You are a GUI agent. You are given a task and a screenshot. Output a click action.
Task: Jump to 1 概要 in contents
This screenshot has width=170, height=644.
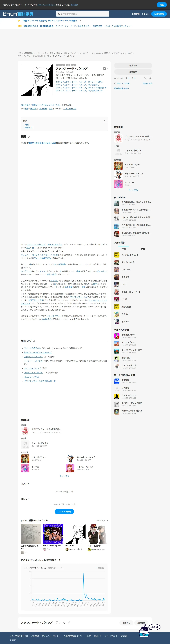(26, 124)
